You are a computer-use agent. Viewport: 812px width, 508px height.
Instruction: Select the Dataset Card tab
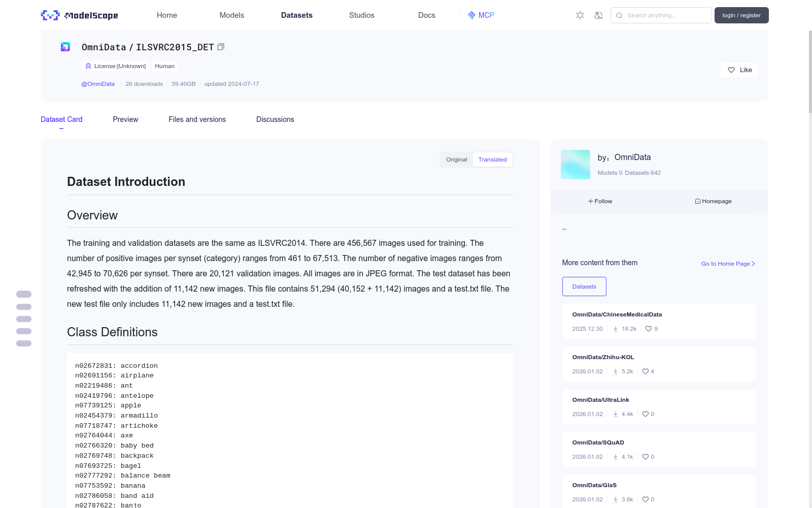pos(61,119)
